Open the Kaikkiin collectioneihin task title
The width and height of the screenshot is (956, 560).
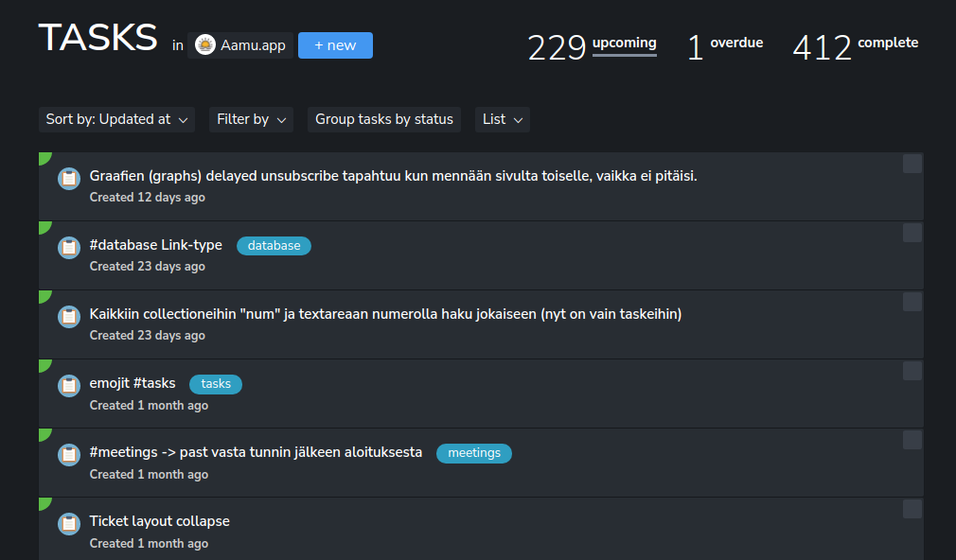[x=385, y=314]
